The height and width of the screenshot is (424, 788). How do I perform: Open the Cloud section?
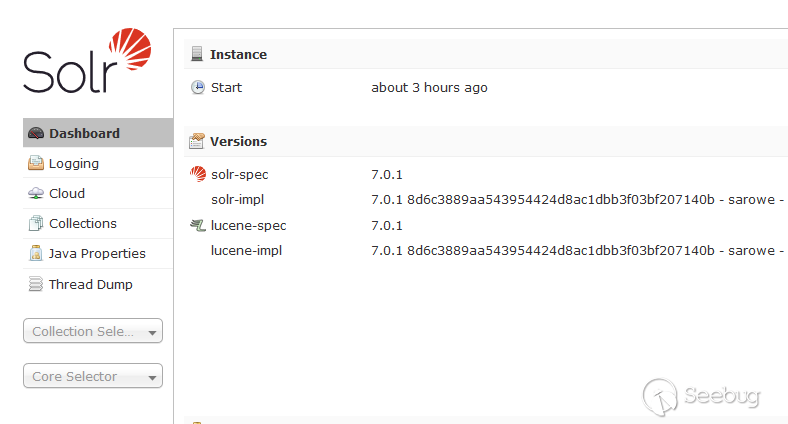[67, 194]
